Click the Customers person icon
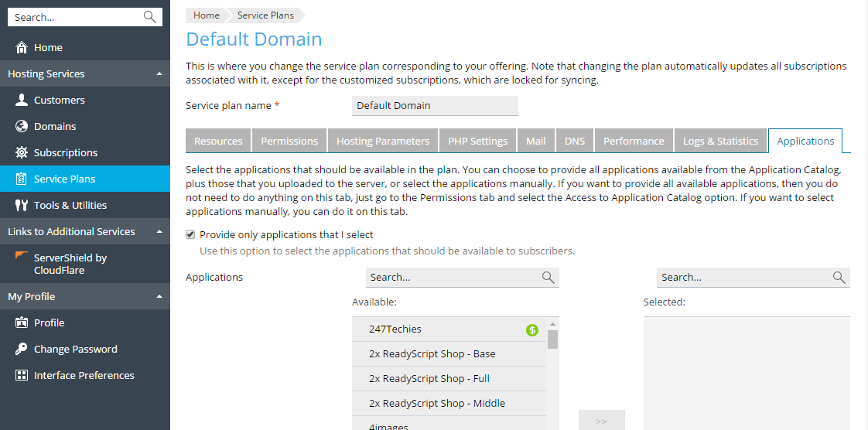This screenshot has width=868, height=430. click(21, 100)
